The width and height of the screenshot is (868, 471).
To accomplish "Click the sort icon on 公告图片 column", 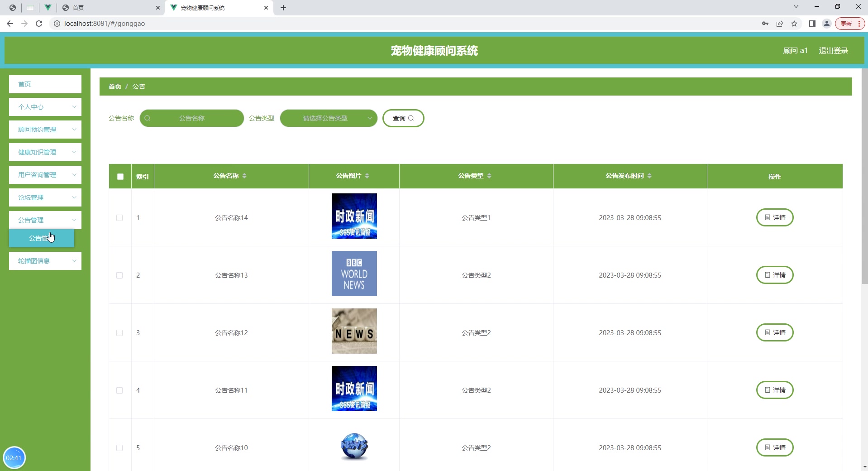I will pos(368,176).
